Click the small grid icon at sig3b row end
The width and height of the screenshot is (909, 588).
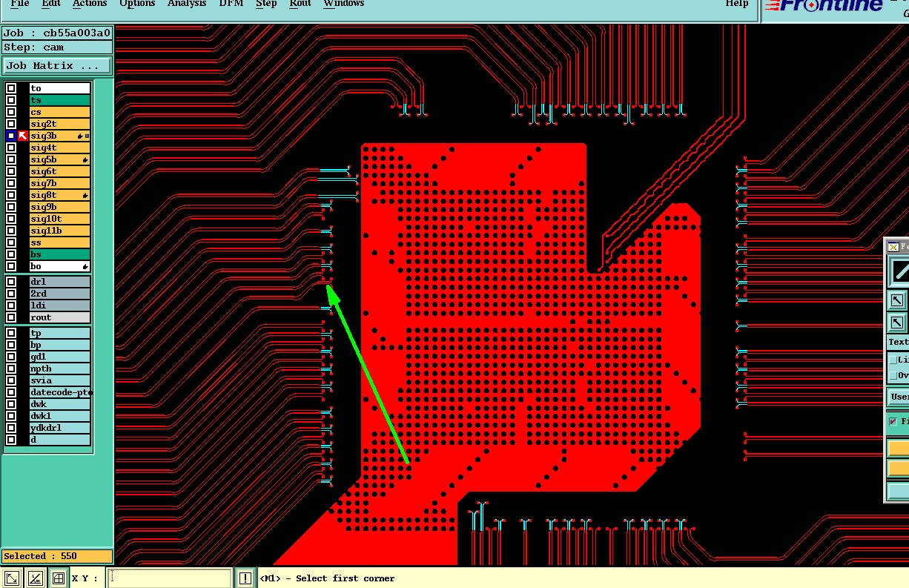point(87,136)
